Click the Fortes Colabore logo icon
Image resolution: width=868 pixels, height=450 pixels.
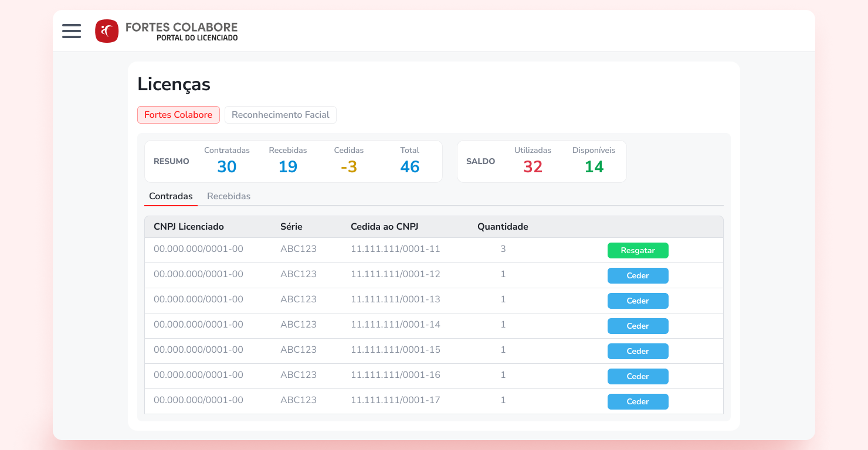(107, 31)
